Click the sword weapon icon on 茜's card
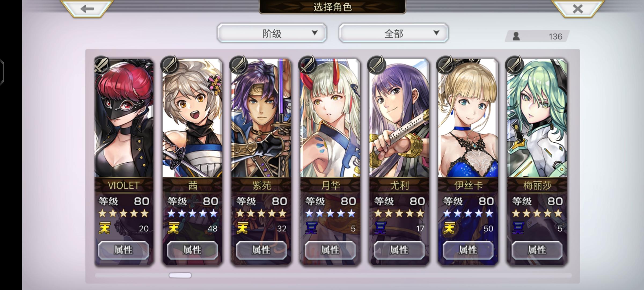The image size is (644, 290). tap(170, 65)
